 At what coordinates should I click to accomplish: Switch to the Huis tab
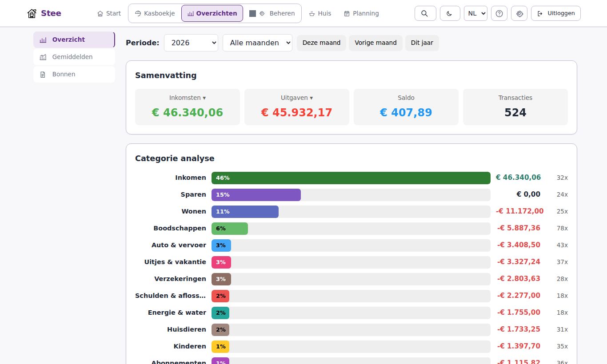point(320,13)
